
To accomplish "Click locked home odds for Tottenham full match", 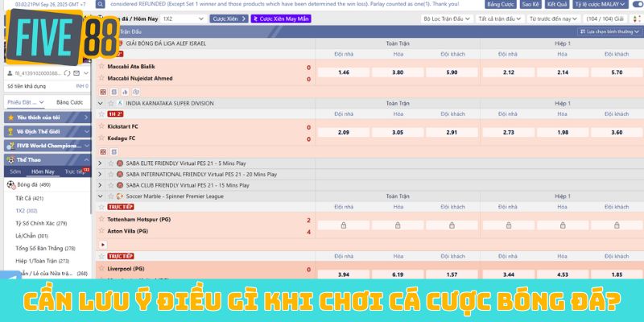I will pos(344,225).
